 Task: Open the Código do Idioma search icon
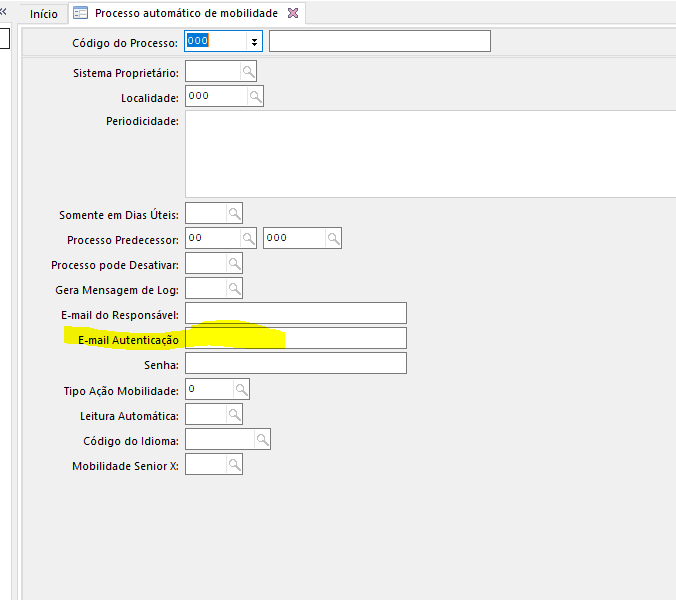[262, 439]
